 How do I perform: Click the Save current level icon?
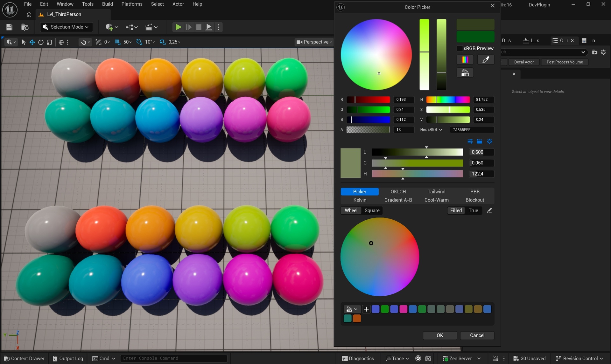pos(9,27)
